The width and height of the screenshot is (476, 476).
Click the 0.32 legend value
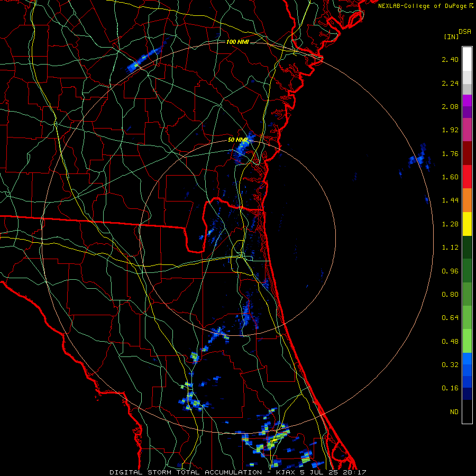(450, 365)
